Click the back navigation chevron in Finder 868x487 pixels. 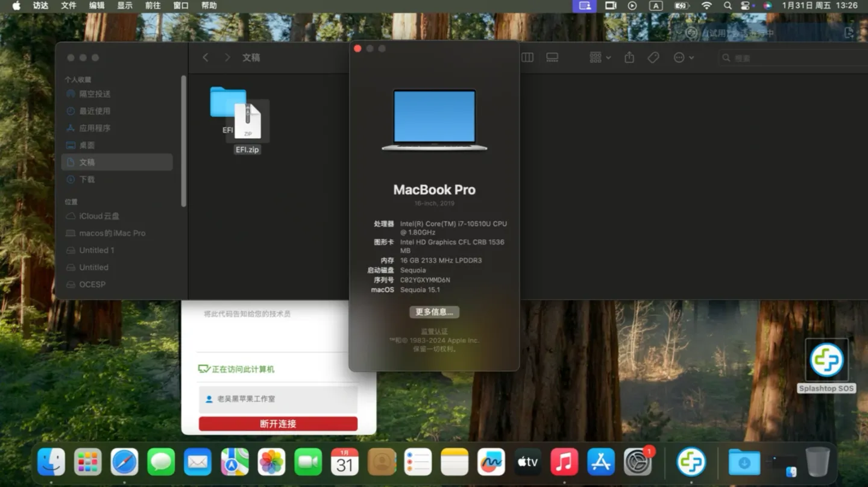pyautogui.click(x=206, y=57)
